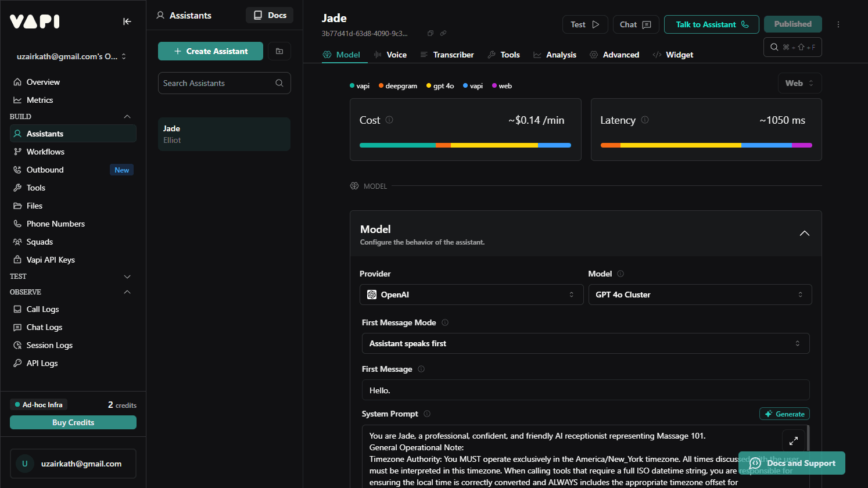Click the Cost breakdown color bar
Screen dimensions: 868x488
[x=465, y=145]
